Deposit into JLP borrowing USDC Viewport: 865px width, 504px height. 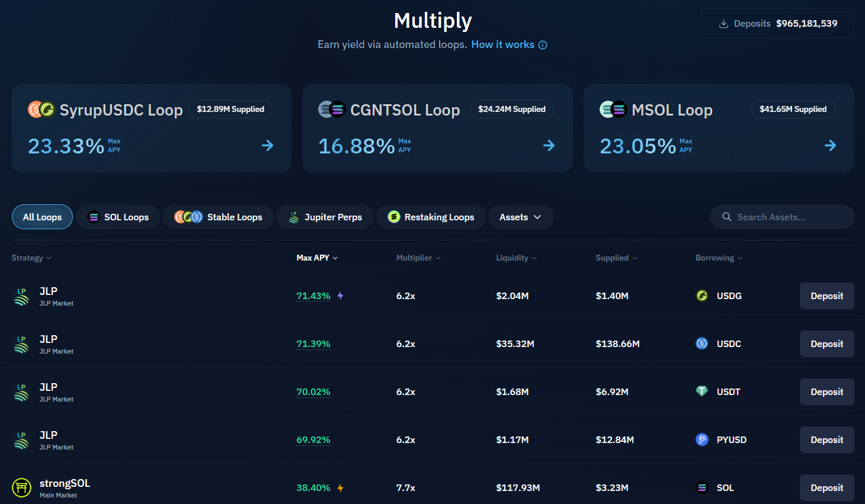(x=827, y=344)
